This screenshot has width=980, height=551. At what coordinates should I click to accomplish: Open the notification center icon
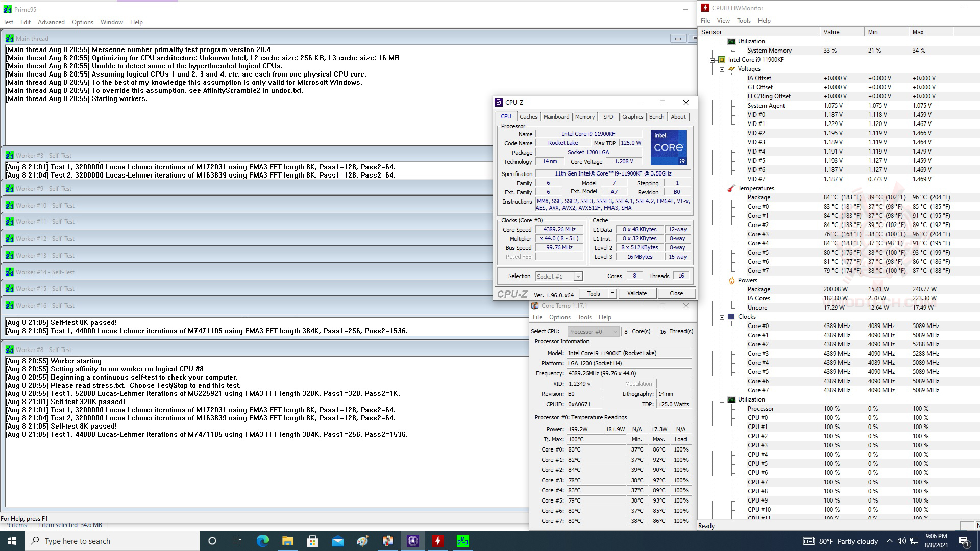tap(964, 541)
